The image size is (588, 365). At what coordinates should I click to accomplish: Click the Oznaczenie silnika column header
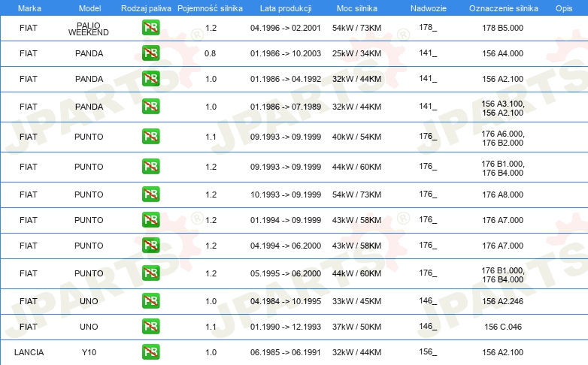click(504, 8)
